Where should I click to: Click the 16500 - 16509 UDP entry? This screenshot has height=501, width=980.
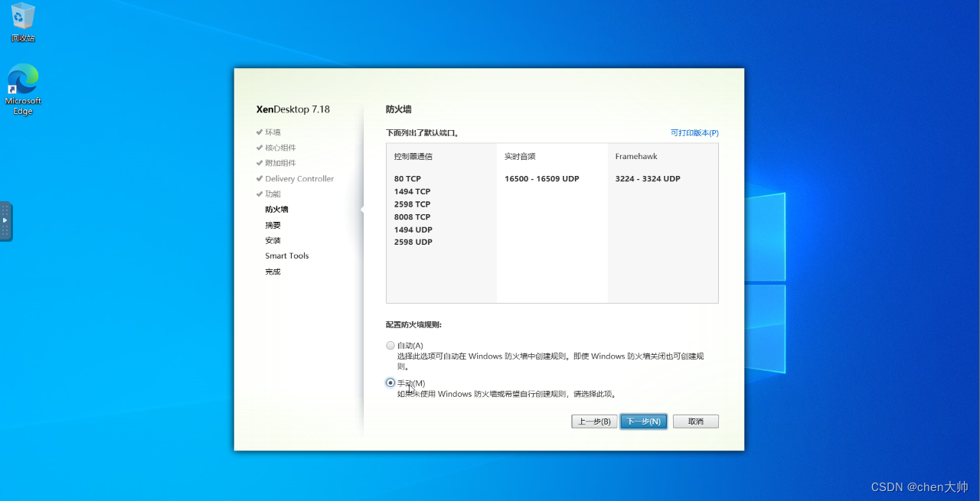[x=541, y=179]
